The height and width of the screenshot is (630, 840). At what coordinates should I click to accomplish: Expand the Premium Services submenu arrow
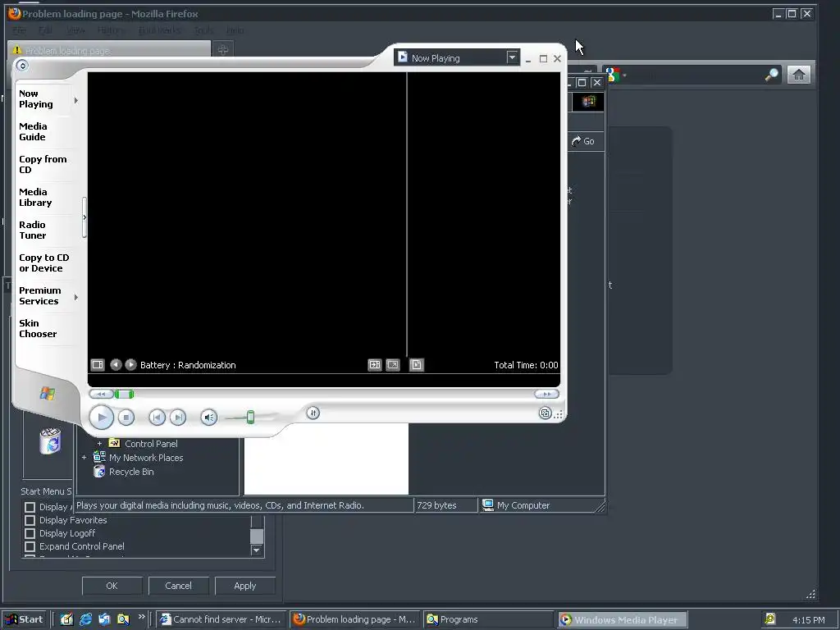(76, 297)
